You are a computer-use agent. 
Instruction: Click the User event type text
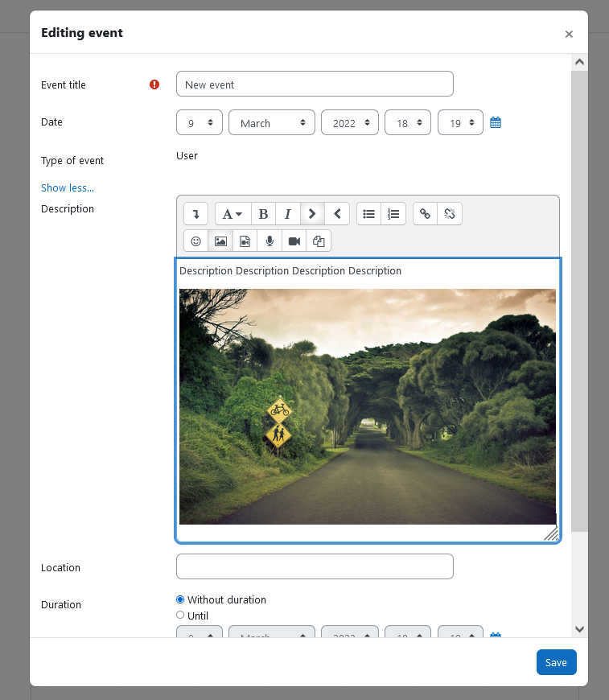pos(187,156)
